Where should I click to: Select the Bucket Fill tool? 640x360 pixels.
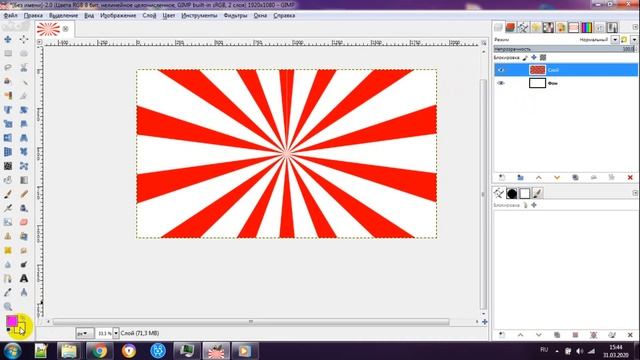pos(8,180)
